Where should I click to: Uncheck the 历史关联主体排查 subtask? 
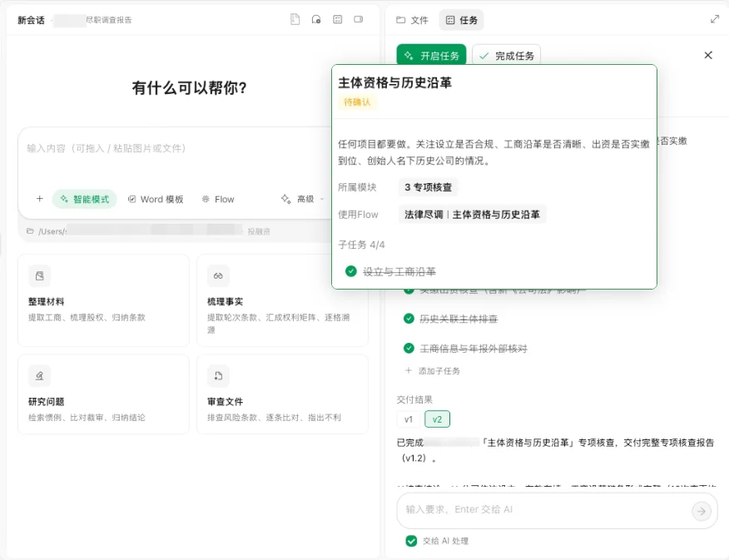409,319
